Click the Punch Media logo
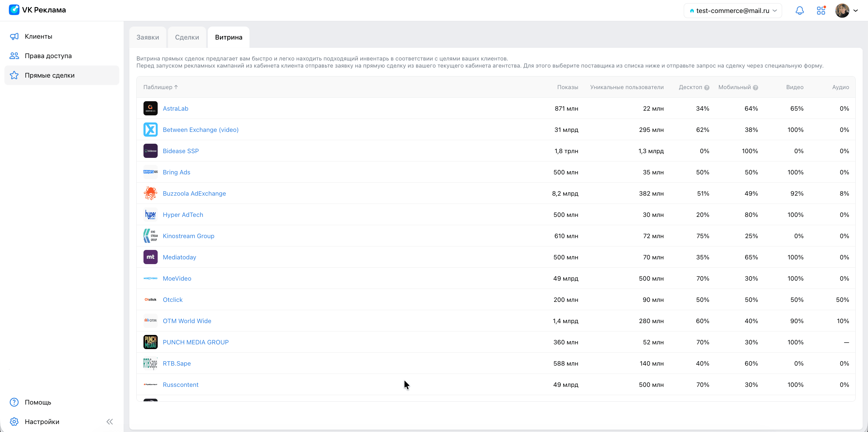This screenshot has height=432, width=868. click(150, 342)
